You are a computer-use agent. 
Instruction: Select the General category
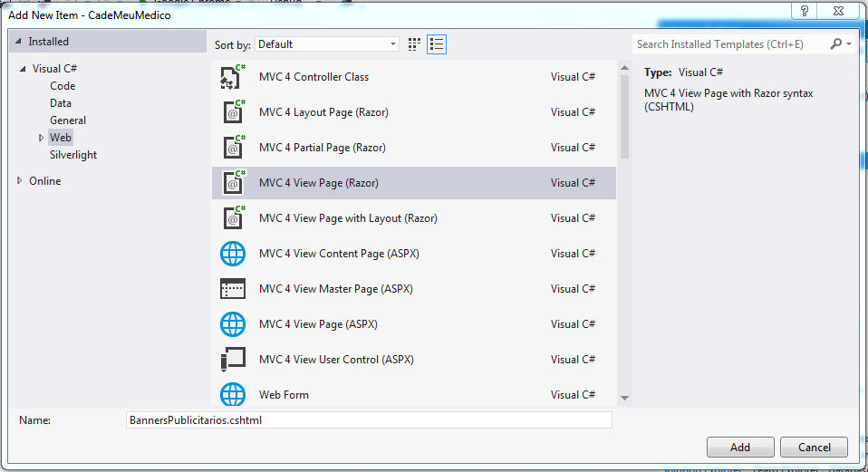click(x=68, y=120)
